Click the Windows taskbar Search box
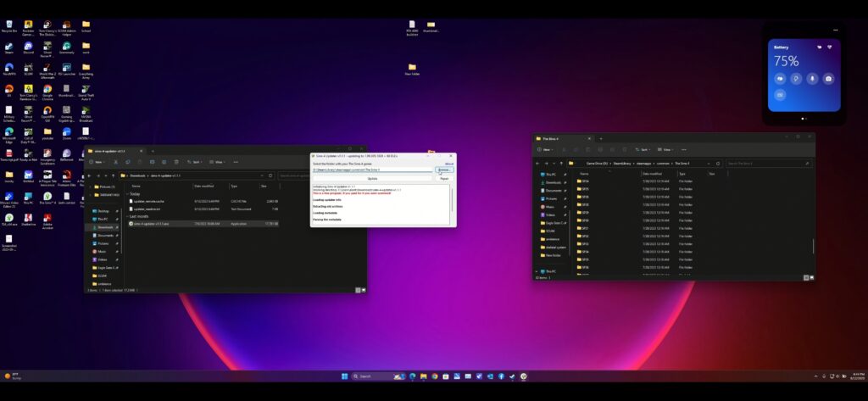Image resolution: width=868 pixels, height=401 pixels. click(373, 376)
